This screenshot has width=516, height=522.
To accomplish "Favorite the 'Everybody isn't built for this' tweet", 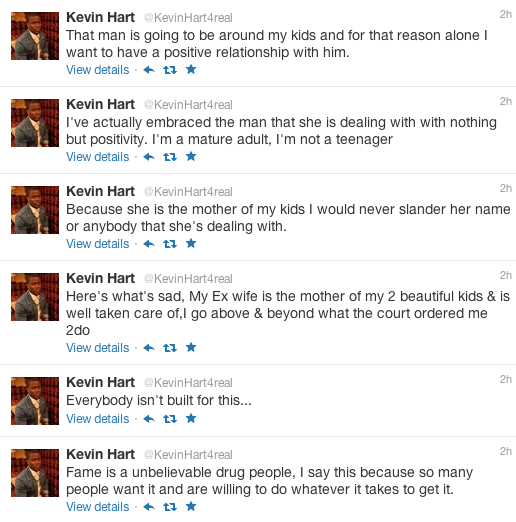I will (191, 418).
